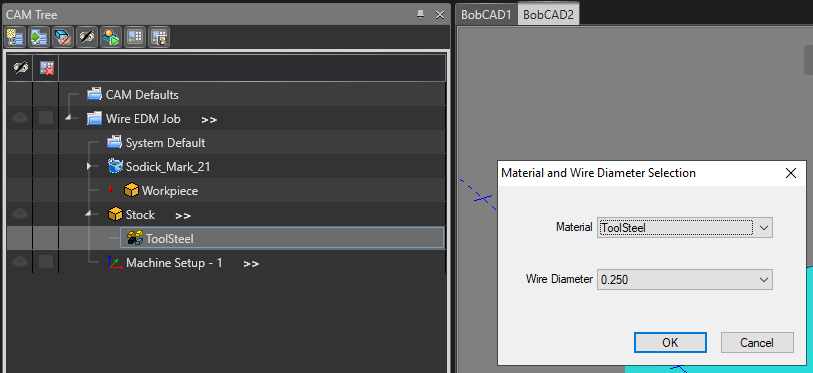Screen dimensions: 813x373
Task: Click the green arrow import icon in CAM Tree toolbar
Action: [x=39, y=37]
